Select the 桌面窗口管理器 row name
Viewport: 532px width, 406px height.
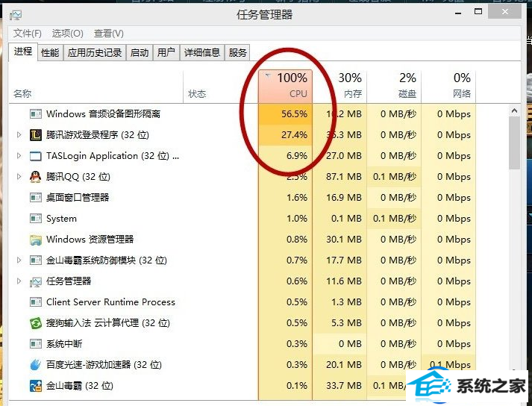78,198
